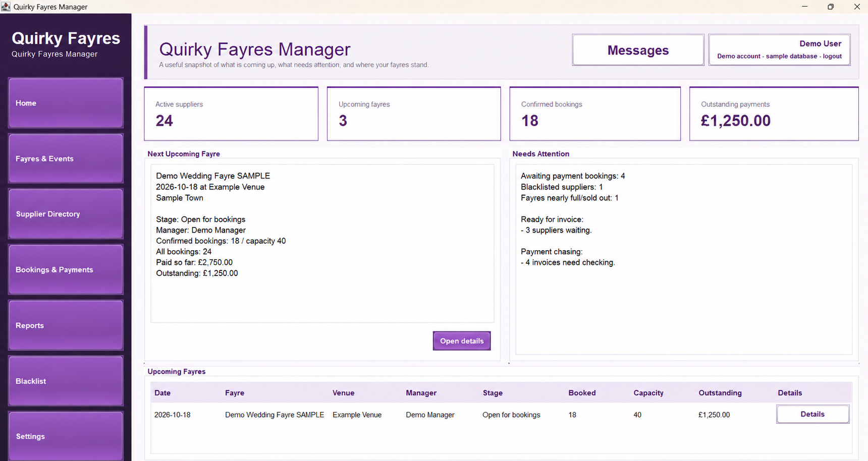
Task: Click 'All bookings: 24' line
Action: click(184, 251)
